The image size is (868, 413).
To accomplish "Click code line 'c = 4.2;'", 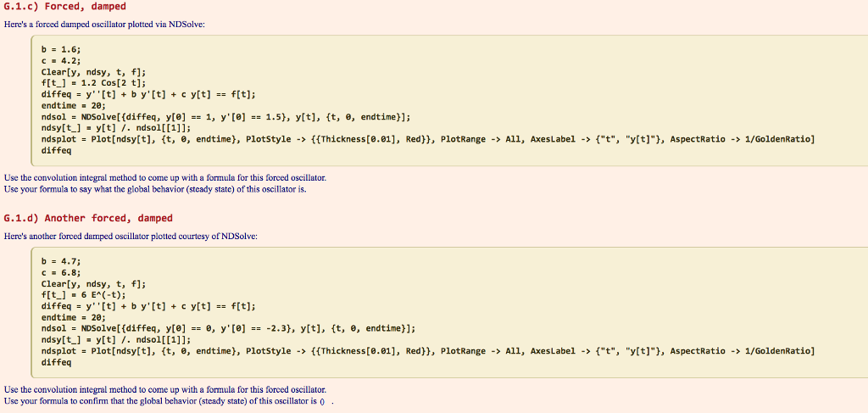I will click(61, 60).
